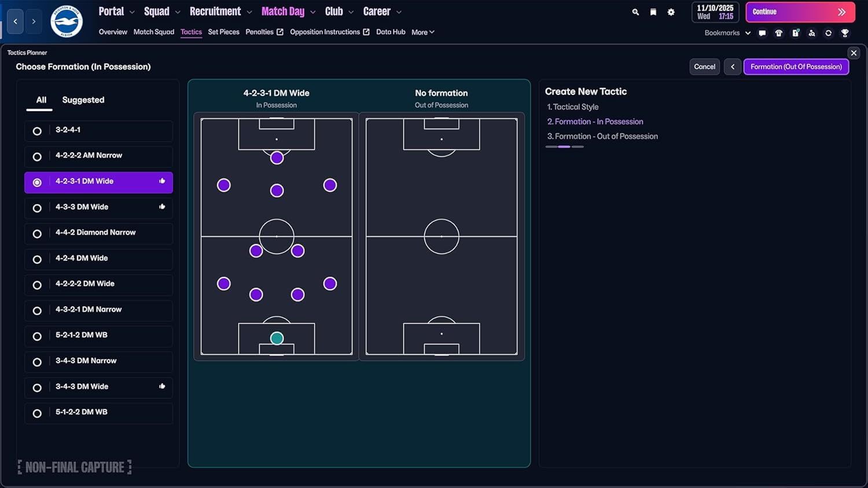Click the sync refresh icon

[829, 33]
